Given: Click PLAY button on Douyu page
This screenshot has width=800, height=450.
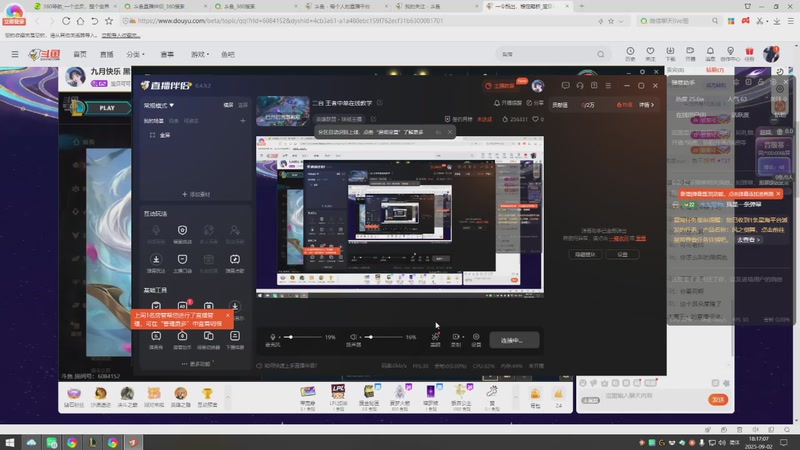Looking at the screenshot, I should [x=107, y=108].
